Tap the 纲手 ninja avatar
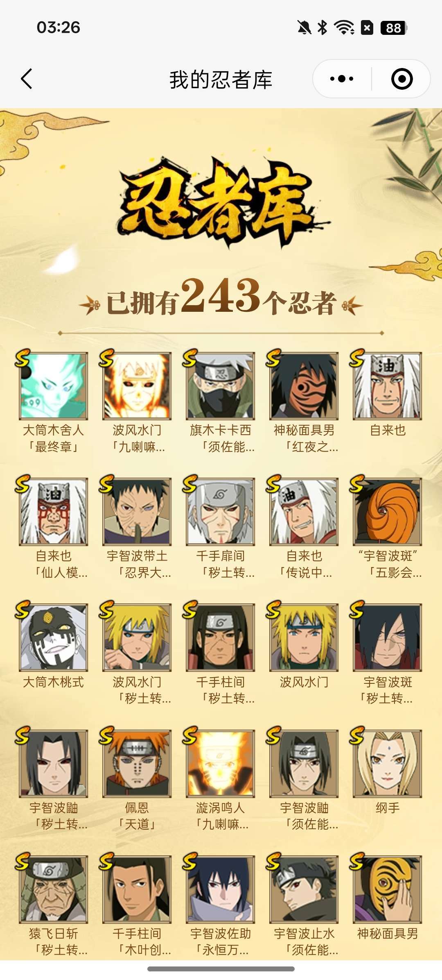The height and width of the screenshot is (980, 442). click(x=388, y=763)
